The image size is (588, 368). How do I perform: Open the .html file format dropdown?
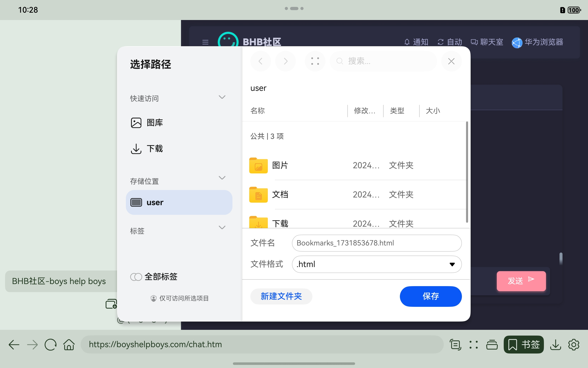(x=377, y=264)
